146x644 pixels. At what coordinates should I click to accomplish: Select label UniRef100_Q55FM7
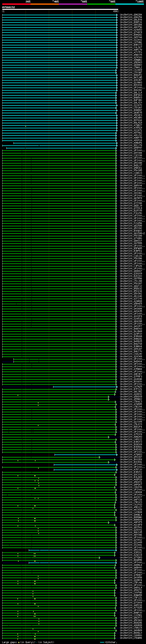(x=131, y=148)
